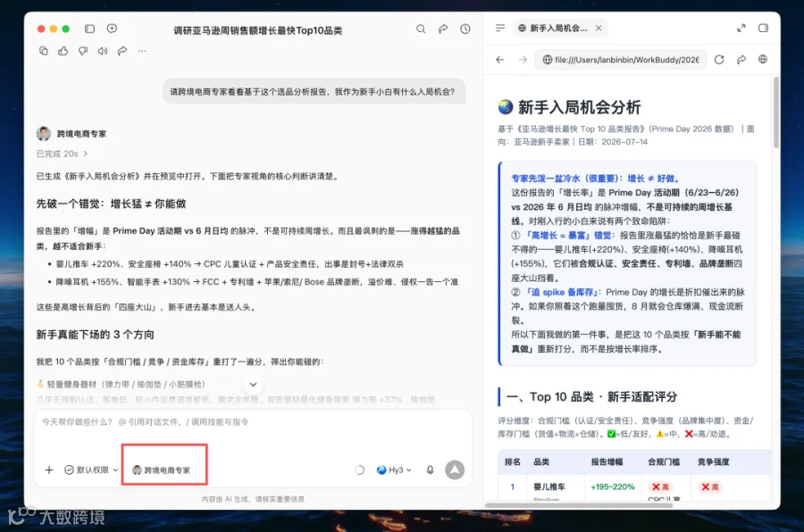Open preview panel list menu icon
804x532 pixels.
pyautogui.click(x=500, y=29)
